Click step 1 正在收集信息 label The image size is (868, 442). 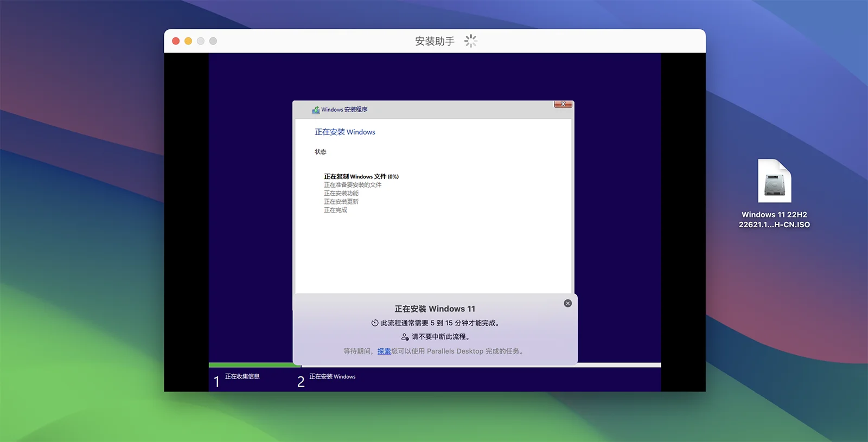click(x=242, y=376)
